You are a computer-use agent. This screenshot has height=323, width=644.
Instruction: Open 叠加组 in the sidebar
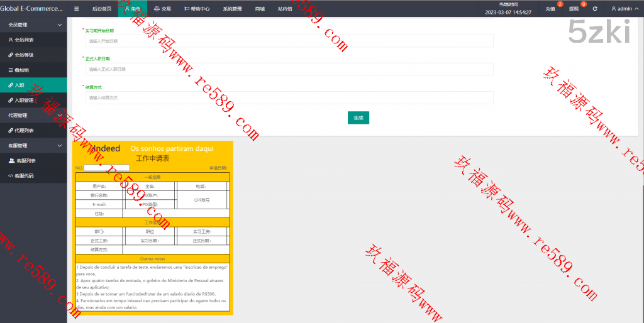[23, 70]
